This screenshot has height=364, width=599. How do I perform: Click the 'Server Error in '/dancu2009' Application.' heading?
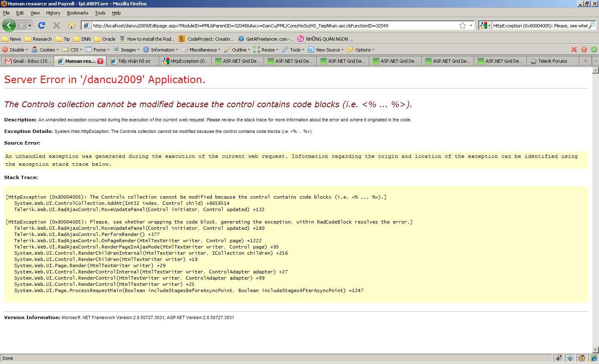coord(105,80)
